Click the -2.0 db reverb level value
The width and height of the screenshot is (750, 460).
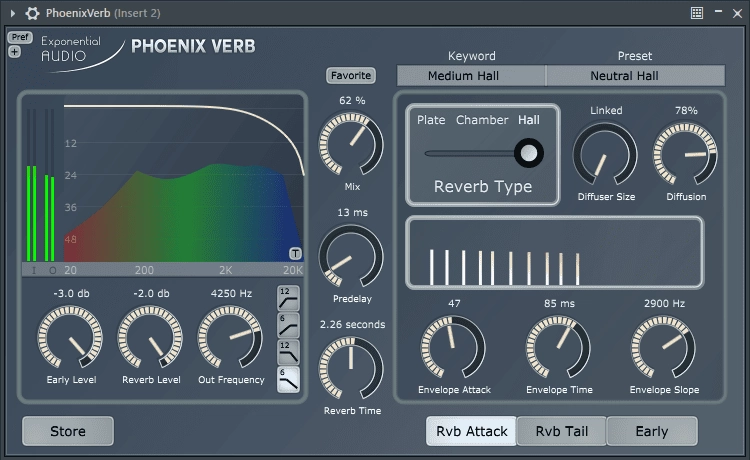click(151, 293)
